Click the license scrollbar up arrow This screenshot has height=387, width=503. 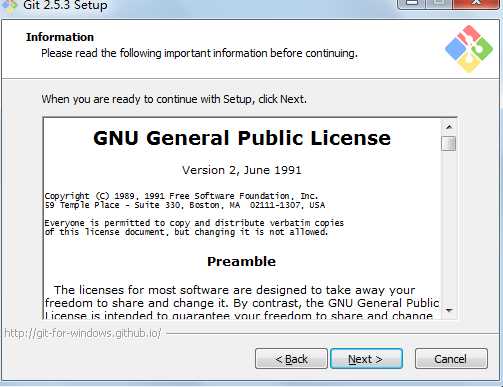click(x=449, y=127)
